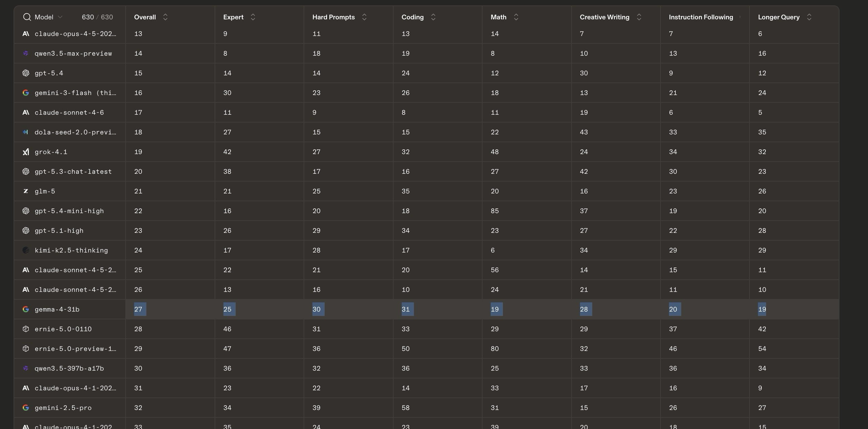Open the claude-sonnet-4-6 model name

[69, 112]
